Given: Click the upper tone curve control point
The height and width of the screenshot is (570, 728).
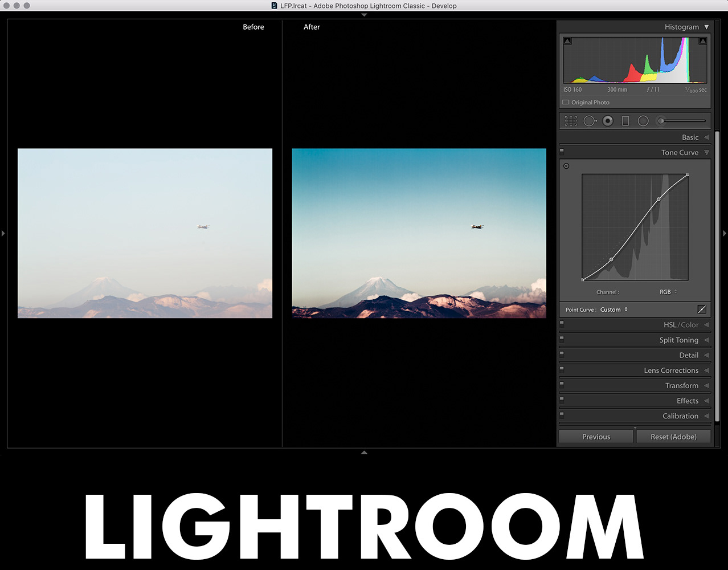Looking at the screenshot, I should click(659, 199).
